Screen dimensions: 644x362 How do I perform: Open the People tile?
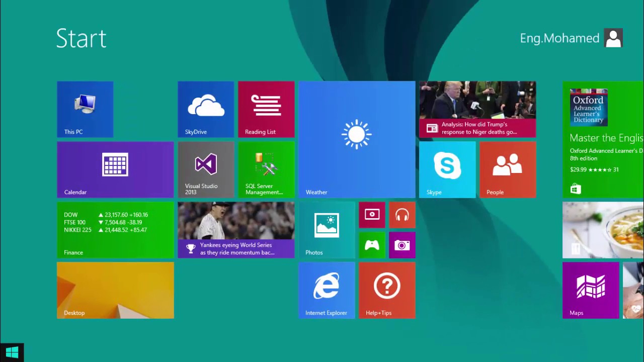click(x=508, y=169)
